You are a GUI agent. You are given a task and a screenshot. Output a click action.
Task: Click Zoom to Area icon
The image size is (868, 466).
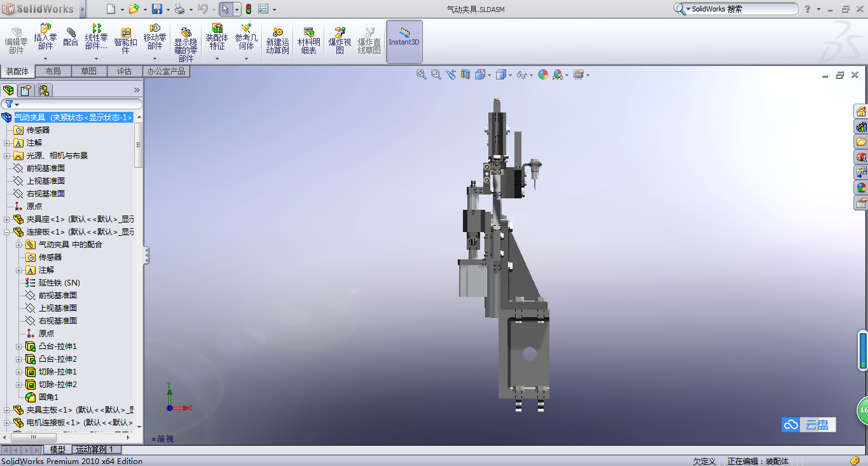(x=436, y=74)
